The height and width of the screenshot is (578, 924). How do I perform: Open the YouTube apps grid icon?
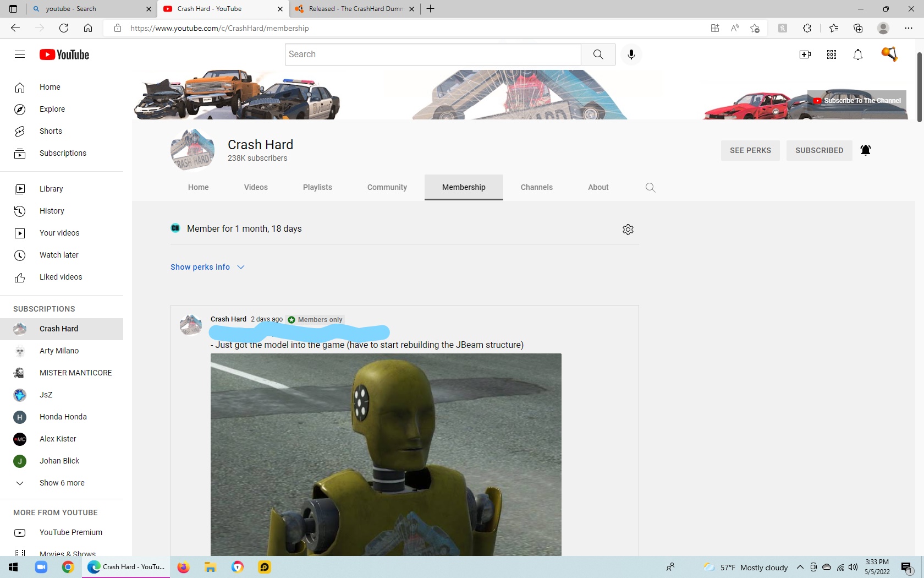pyautogui.click(x=832, y=54)
